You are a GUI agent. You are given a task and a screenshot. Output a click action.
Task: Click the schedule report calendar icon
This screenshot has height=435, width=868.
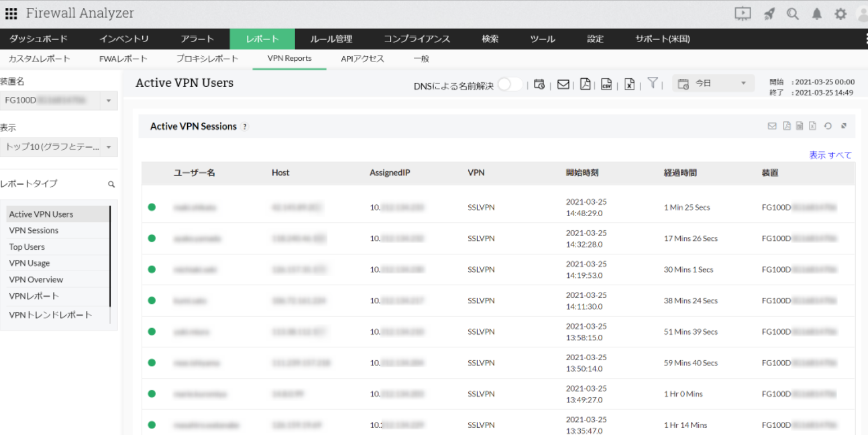539,84
